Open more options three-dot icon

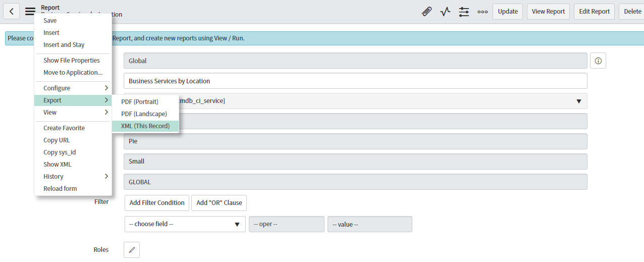tap(482, 11)
